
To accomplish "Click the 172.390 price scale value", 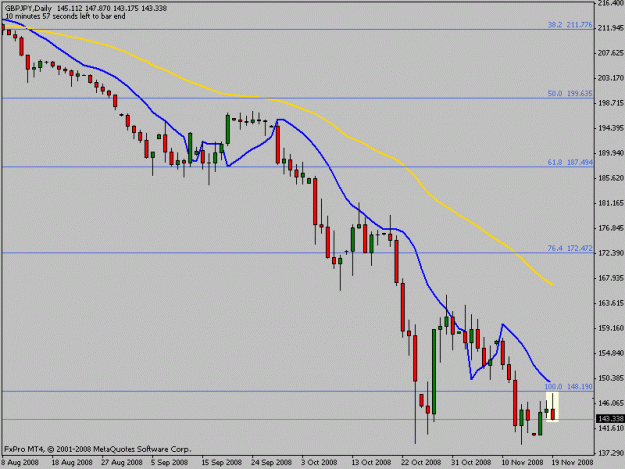I will (611, 253).
